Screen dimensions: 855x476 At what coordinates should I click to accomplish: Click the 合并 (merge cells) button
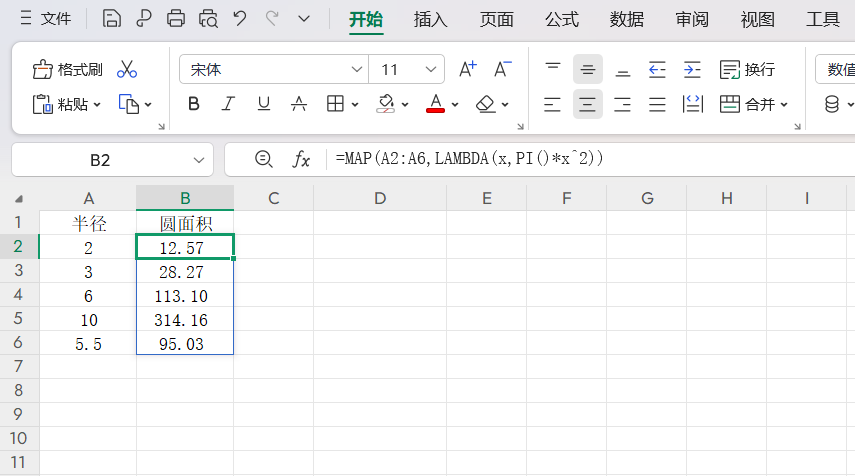753,104
